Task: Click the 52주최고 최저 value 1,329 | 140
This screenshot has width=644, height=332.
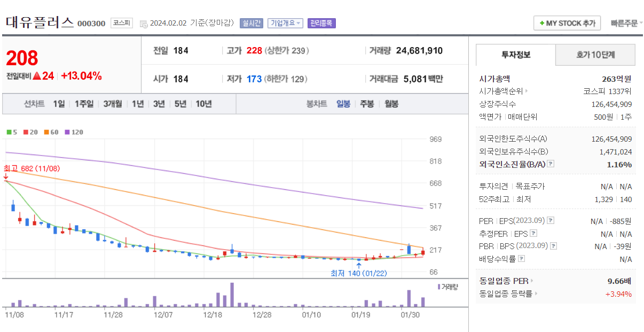Action: click(x=613, y=199)
